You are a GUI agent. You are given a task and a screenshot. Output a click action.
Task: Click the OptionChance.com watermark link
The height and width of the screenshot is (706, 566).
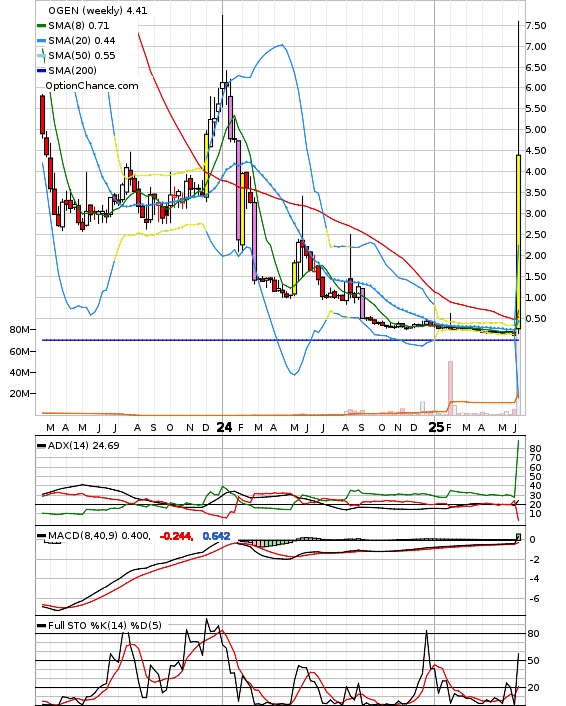point(92,86)
